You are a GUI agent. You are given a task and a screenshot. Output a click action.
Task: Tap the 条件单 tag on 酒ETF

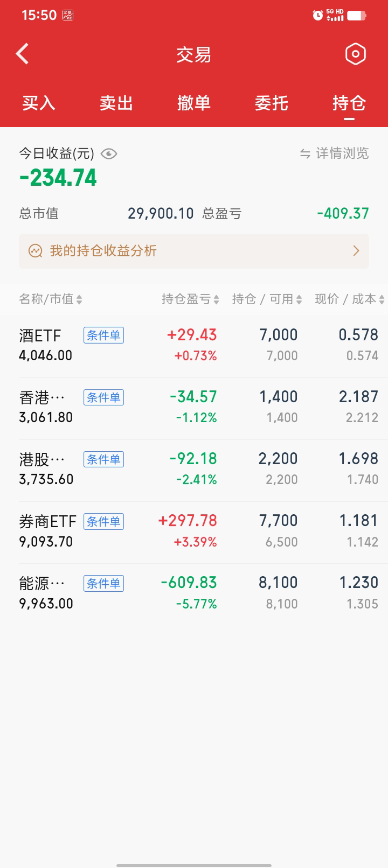[103, 335]
